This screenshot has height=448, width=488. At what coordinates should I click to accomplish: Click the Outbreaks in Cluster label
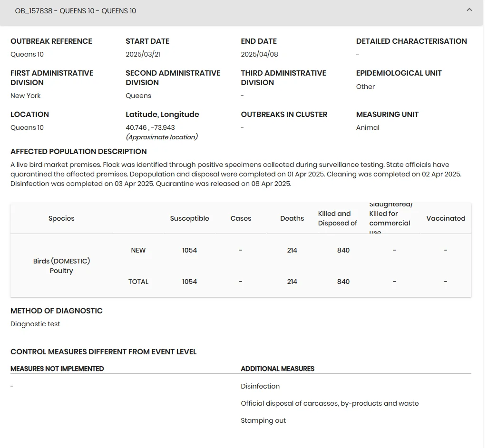click(284, 115)
